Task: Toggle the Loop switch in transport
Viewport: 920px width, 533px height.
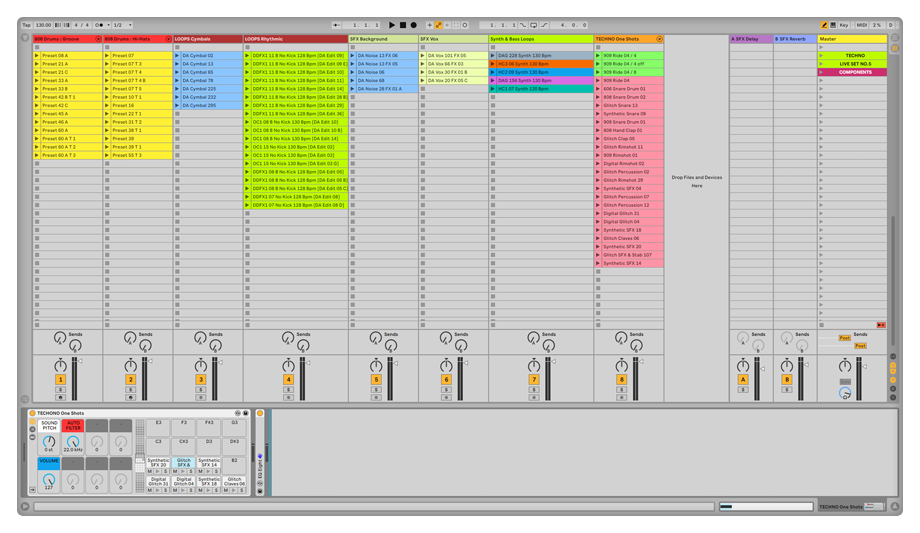Action: tap(533, 25)
